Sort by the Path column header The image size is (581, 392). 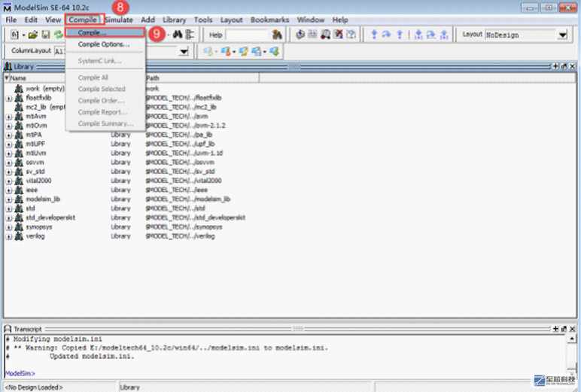[202, 77]
